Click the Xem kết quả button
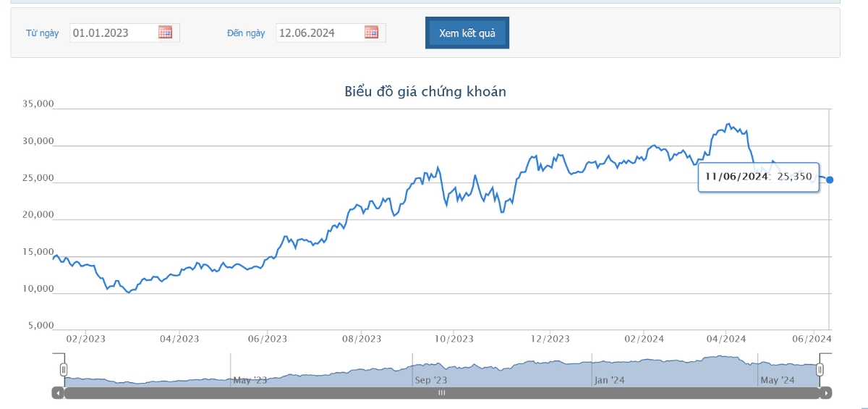Screen dimensions: 868x409 pos(467,33)
